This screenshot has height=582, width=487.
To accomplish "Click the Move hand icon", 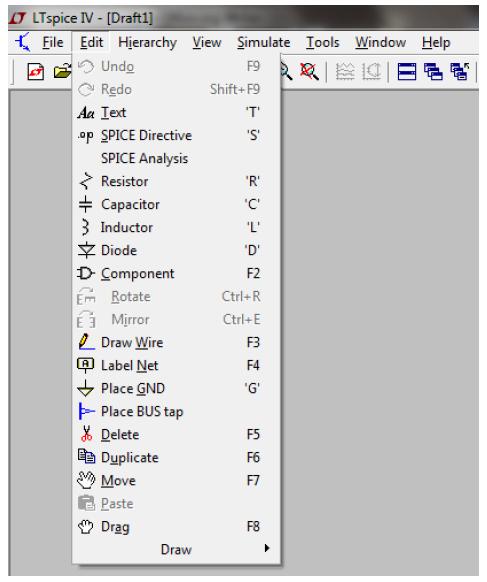I will (x=86, y=480).
